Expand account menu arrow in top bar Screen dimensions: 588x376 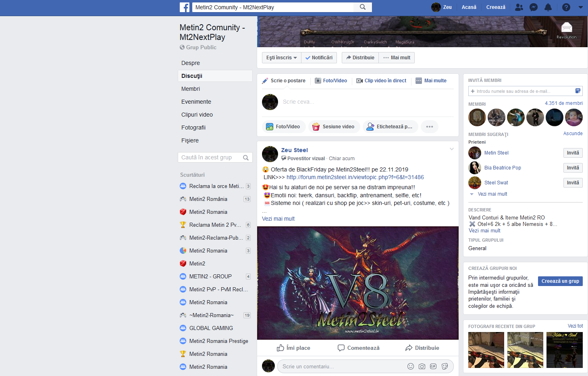[x=581, y=7]
